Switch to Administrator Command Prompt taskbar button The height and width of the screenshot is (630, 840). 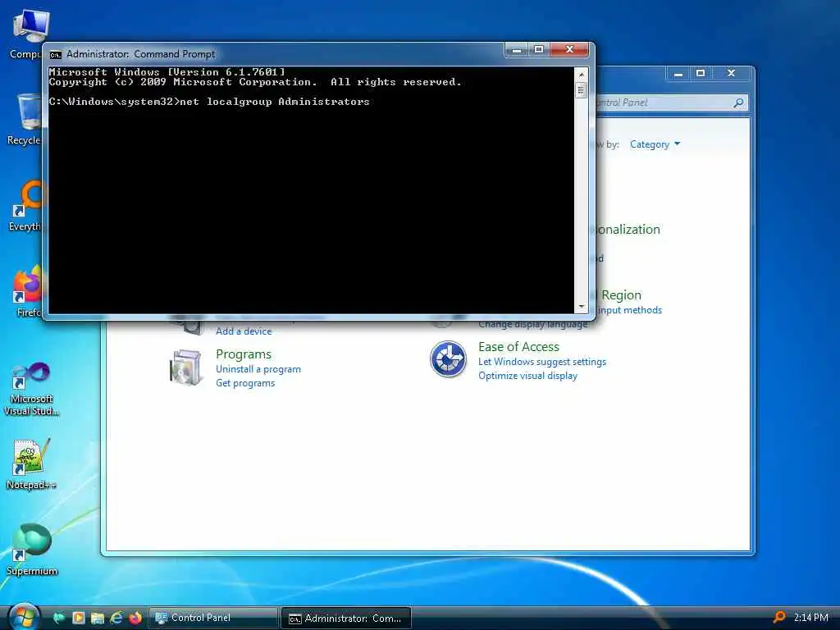click(x=346, y=619)
